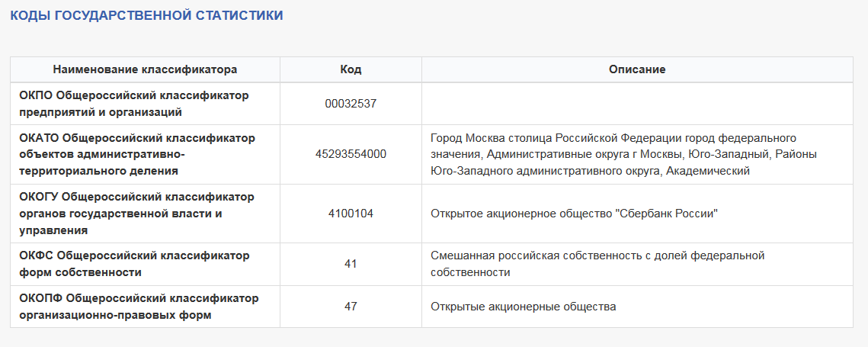This screenshot has width=868, height=347.
Task: Click the Открытые акционерные общества description
Action: click(x=523, y=307)
